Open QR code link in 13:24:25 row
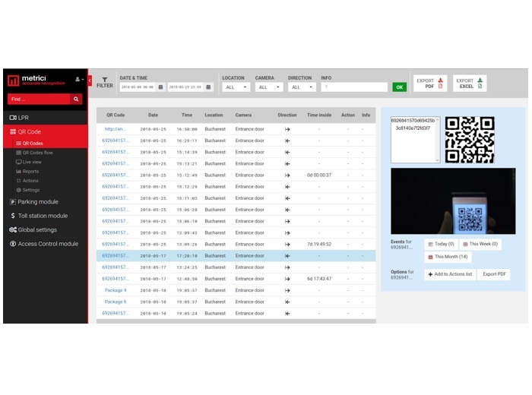Screen dimensions: 532x395 tap(116, 267)
